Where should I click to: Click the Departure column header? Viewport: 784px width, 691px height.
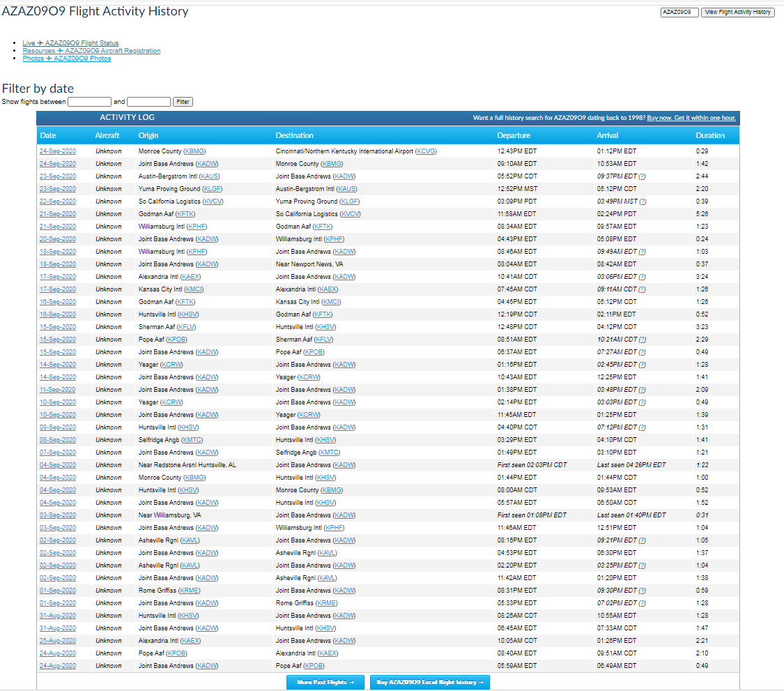(514, 135)
